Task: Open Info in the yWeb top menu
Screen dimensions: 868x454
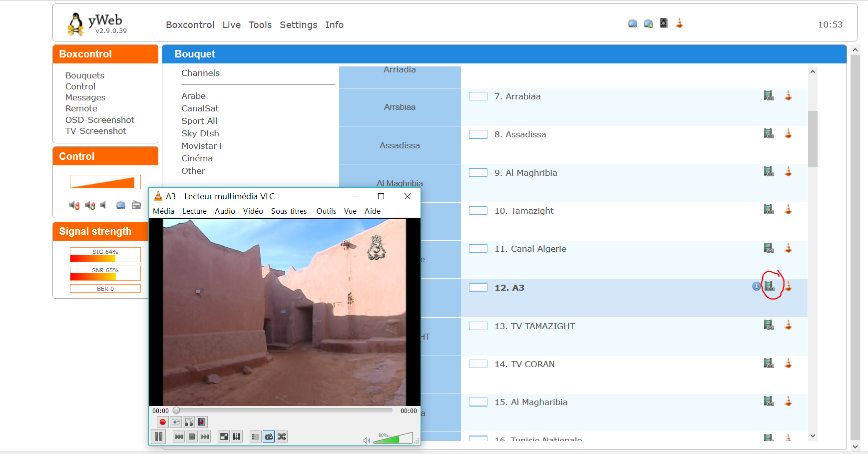Action: 334,25
